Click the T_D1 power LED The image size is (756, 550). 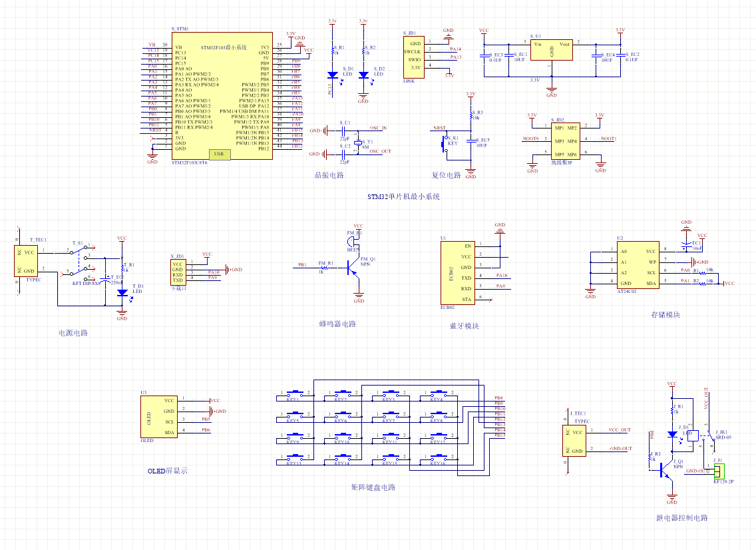click(x=122, y=292)
